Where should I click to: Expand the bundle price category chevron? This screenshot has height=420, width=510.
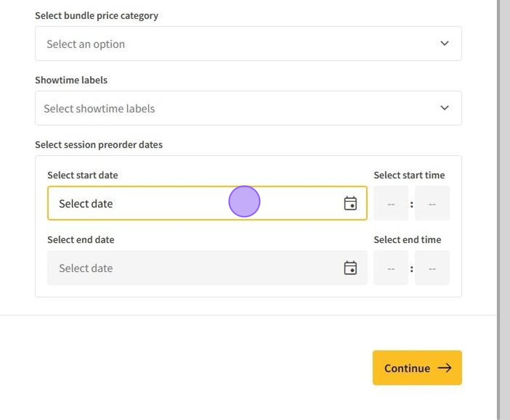pyautogui.click(x=445, y=44)
